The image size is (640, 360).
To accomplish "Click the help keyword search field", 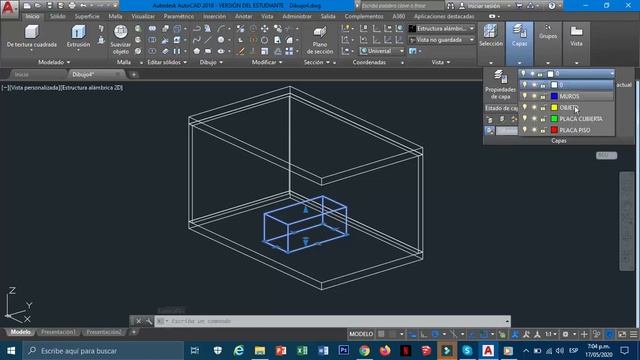I will point(402,6).
